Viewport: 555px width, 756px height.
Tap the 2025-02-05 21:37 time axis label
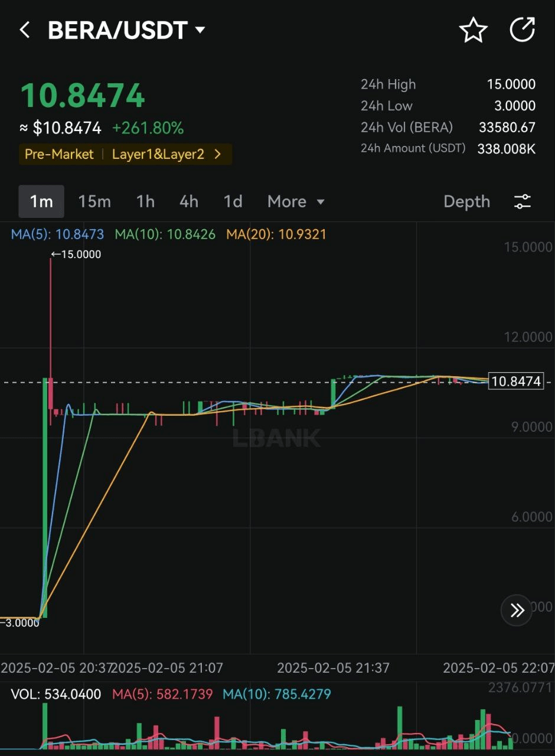click(x=333, y=668)
